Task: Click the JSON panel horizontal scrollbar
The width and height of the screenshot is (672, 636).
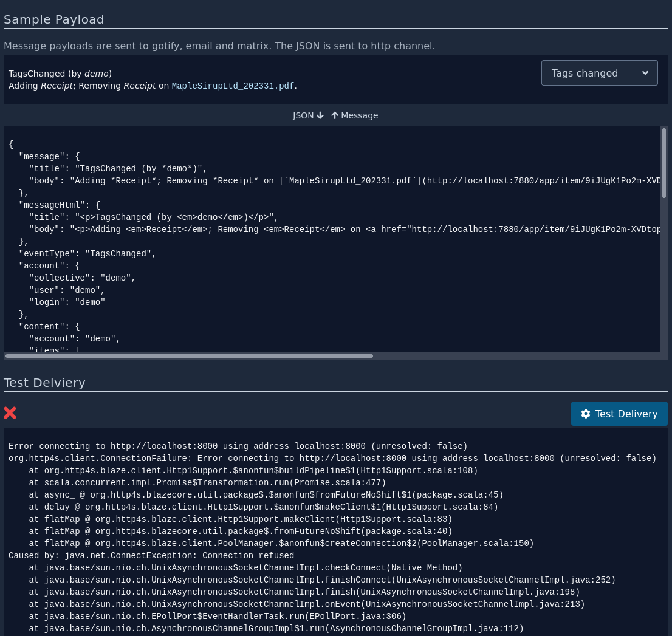Action: point(189,356)
